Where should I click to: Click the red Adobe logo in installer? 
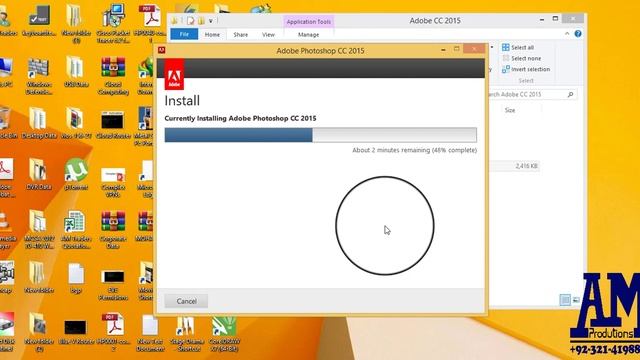click(174, 74)
